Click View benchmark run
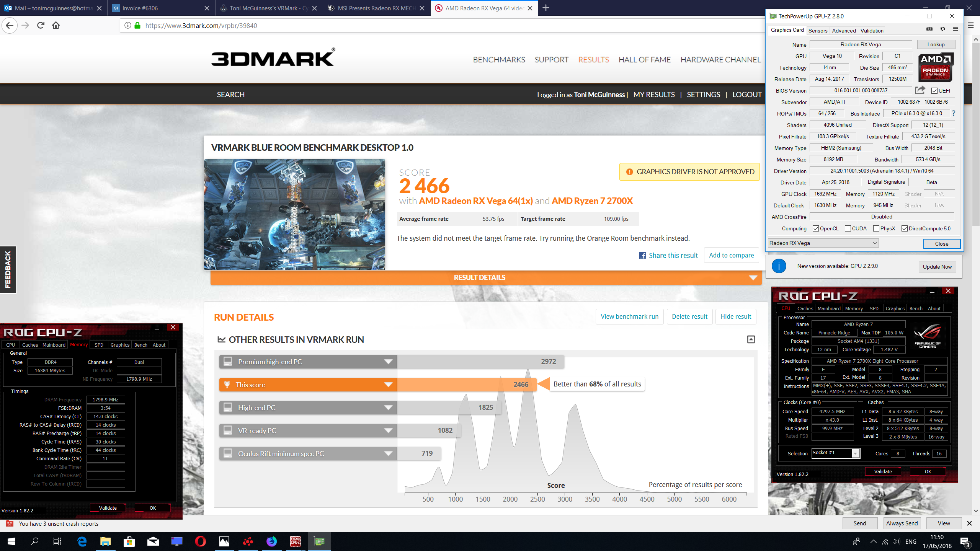 [x=629, y=316]
